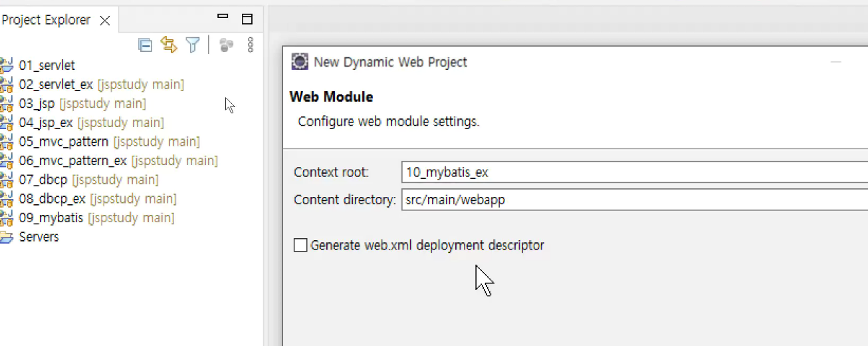The image size is (868, 346).
Task: Close the Project Explorer tab
Action: pos(105,21)
